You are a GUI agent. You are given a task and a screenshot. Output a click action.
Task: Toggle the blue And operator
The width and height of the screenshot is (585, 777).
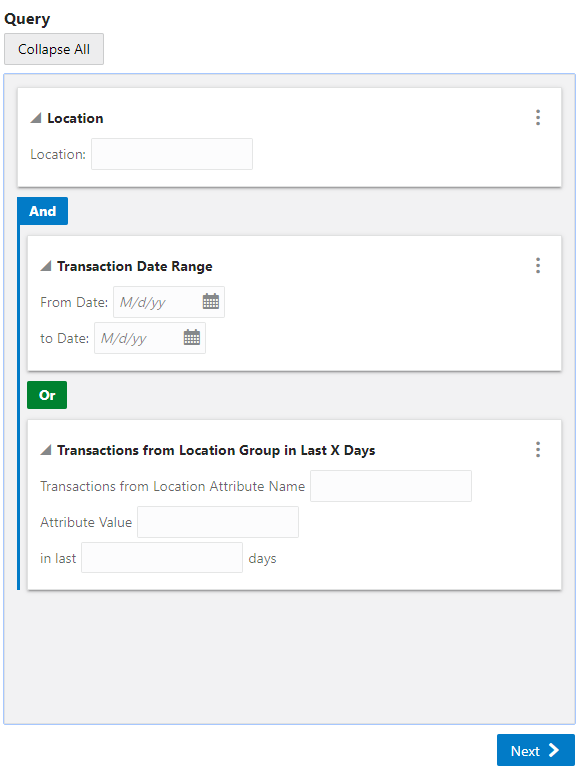click(43, 211)
